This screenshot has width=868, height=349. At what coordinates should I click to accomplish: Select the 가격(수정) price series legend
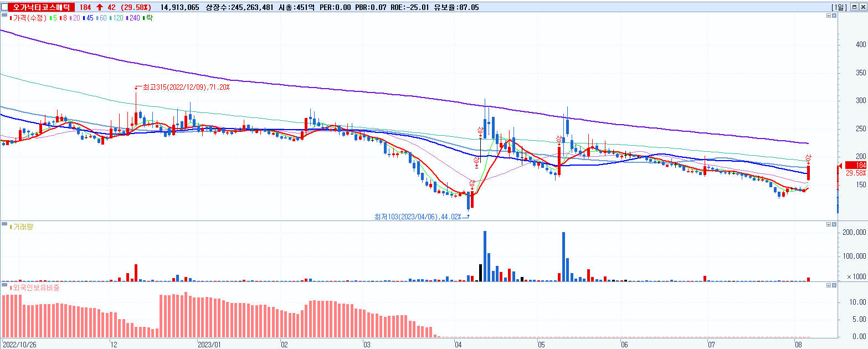click(x=29, y=18)
